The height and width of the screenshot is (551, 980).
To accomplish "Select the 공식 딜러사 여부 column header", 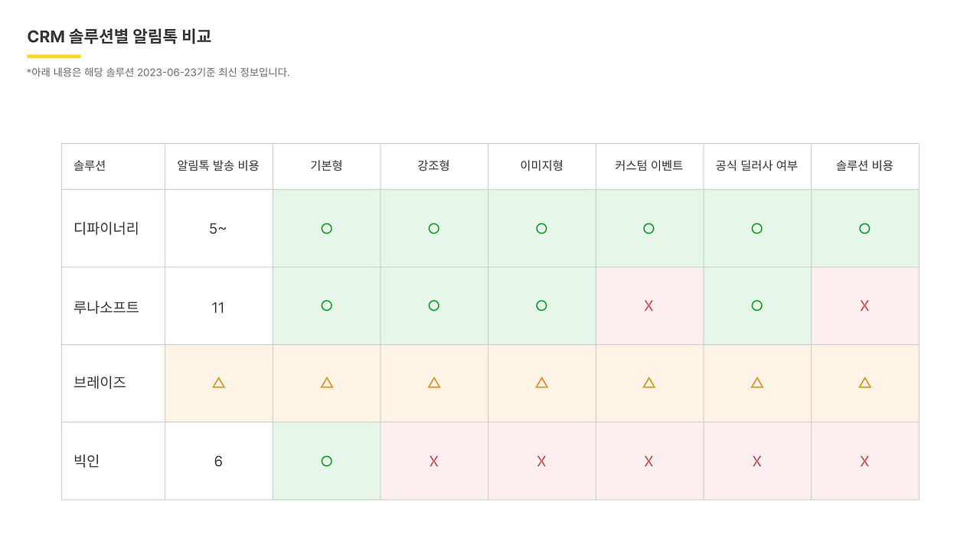I will tap(756, 165).
